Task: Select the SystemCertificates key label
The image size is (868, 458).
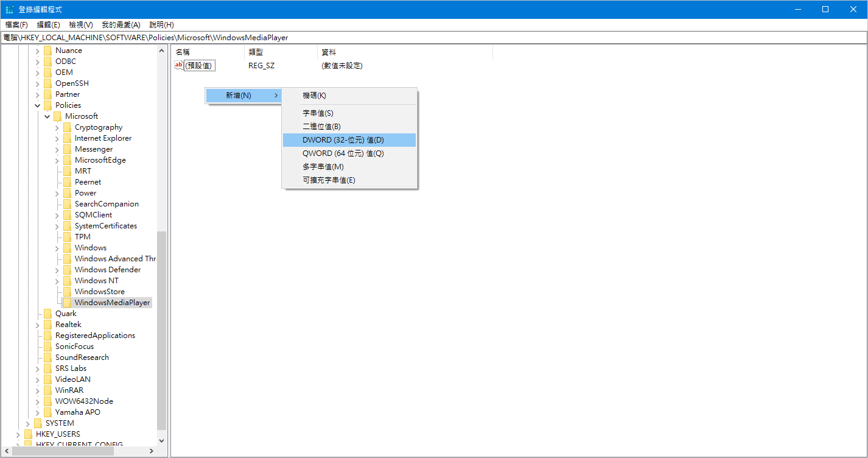Action: tap(106, 226)
